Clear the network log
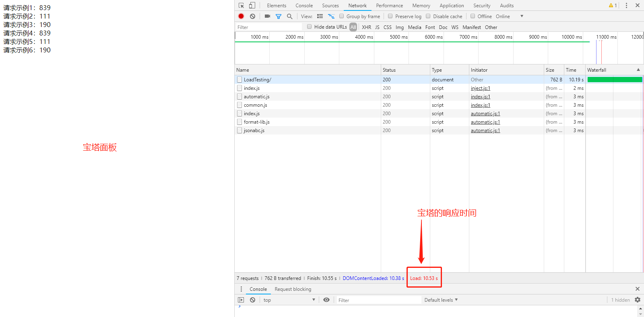Image resolution: width=644 pixels, height=317 pixels. pos(252,17)
